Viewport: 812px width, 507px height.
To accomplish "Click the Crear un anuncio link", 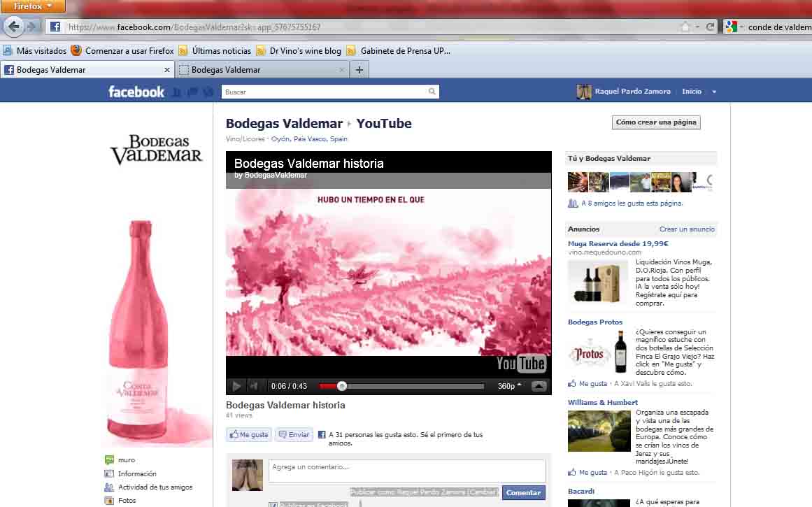I will [687, 229].
